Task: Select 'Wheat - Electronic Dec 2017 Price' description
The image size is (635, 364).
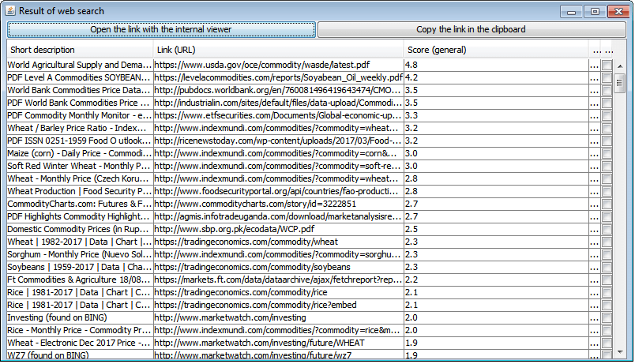Action: tap(79, 343)
